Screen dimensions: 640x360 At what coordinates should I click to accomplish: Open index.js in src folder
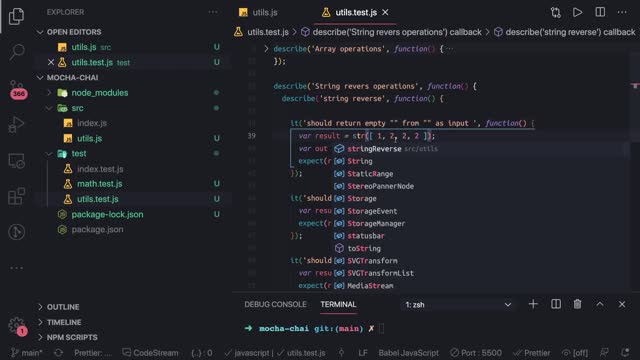click(x=92, y=123)
